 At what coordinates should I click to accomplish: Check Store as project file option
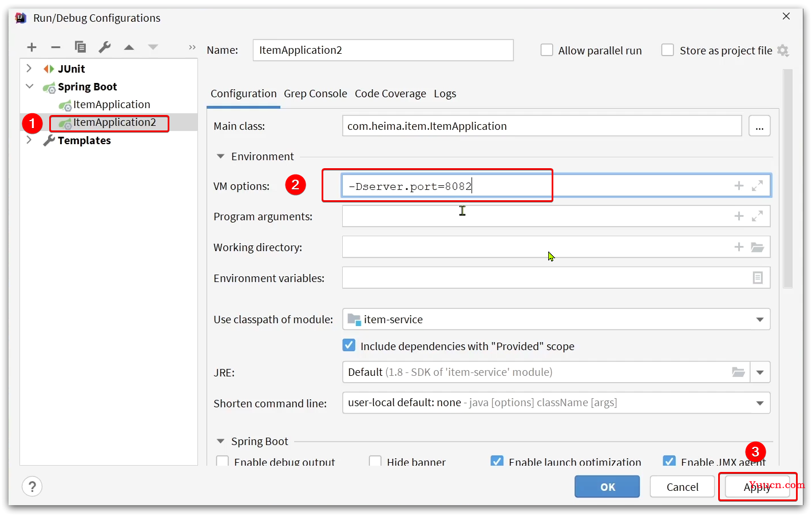pyautogui.click(x=667, y=50)
